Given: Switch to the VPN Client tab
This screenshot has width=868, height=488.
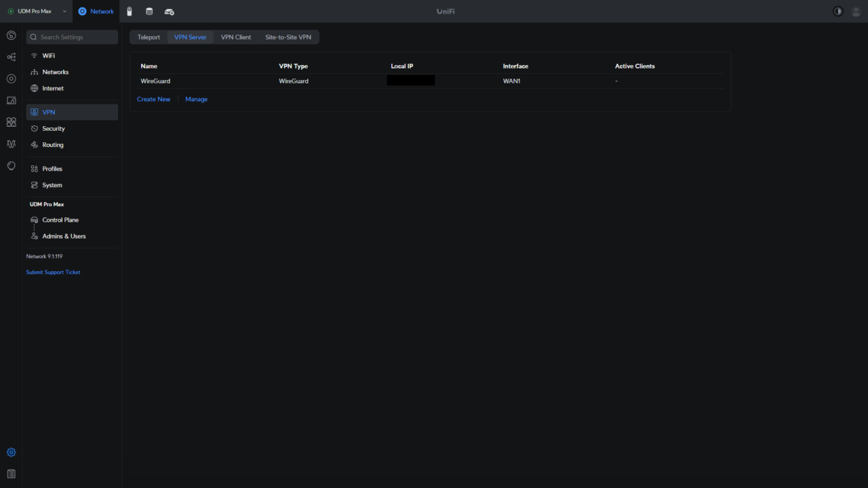Looking at the screenshot, I should [236, 37].
